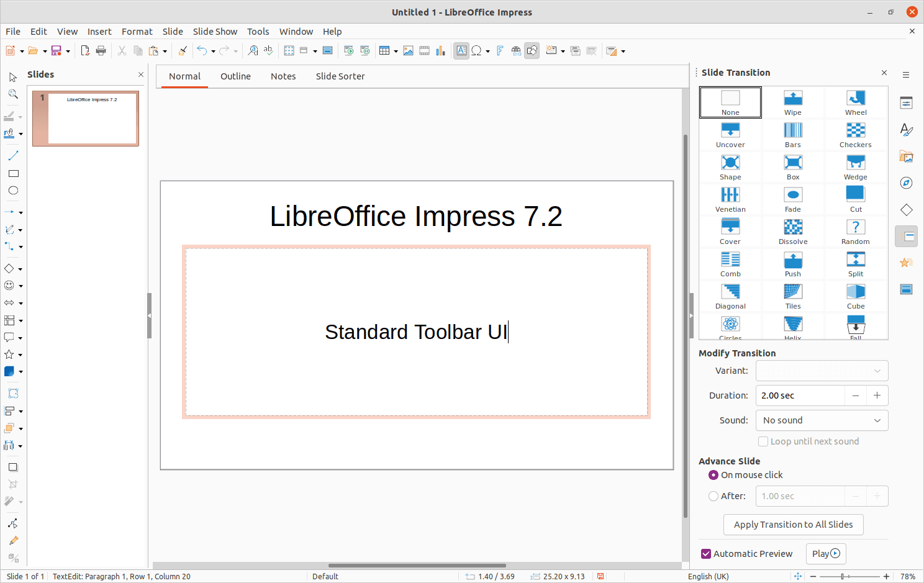Expand the Paste dropdown arrow
Viewport: 924px width, 583px height.
click(x=165, y=51)
